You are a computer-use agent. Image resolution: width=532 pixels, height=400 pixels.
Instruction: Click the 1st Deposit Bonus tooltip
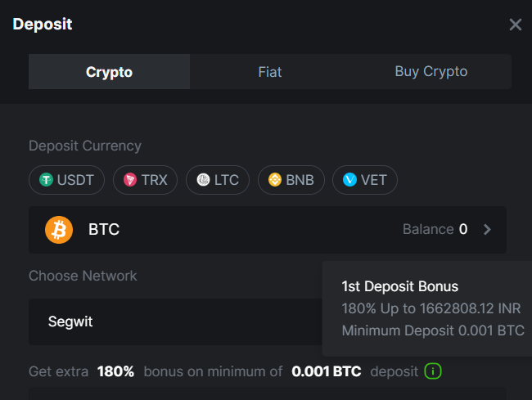click(426, 309)
